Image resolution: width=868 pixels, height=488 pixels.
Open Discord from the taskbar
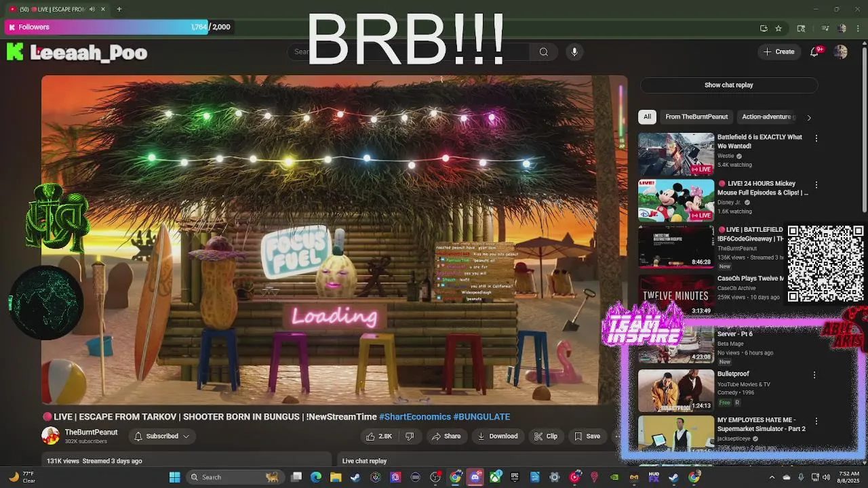point(475,477)
